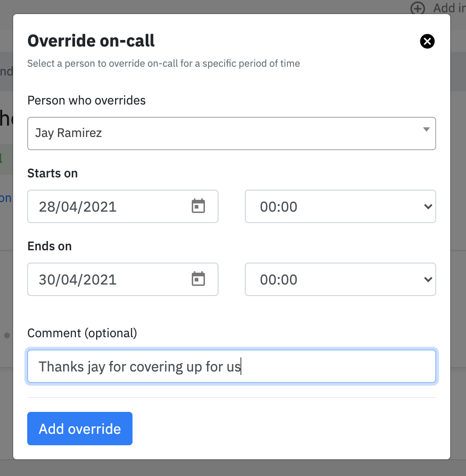Screen dimensions: 466x476
Task: Click the 'Person who overrides' label
Action: pyautogui.click(x=86, y=101)
